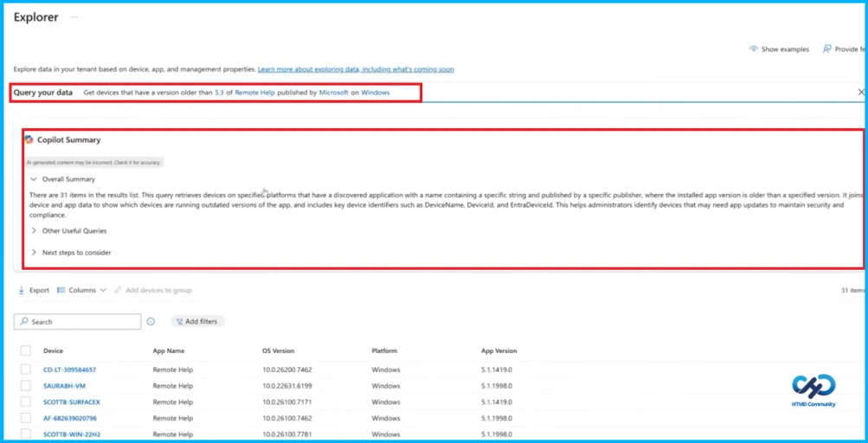
Task: Check the box for AF-682639020796
Action: pos(25,418)
